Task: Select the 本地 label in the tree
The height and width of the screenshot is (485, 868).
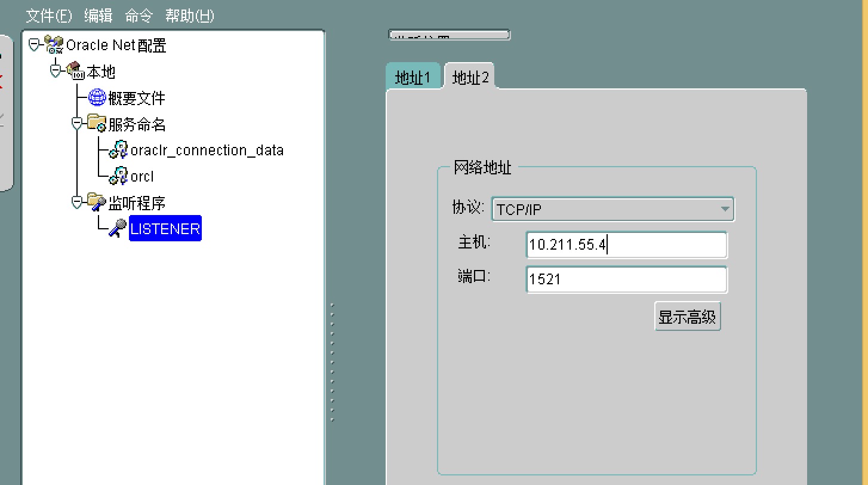Action: [x=101, y=72]
